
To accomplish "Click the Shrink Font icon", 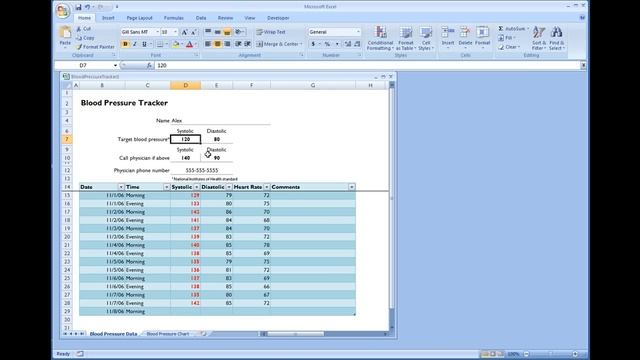I will (x=194, y=32).
